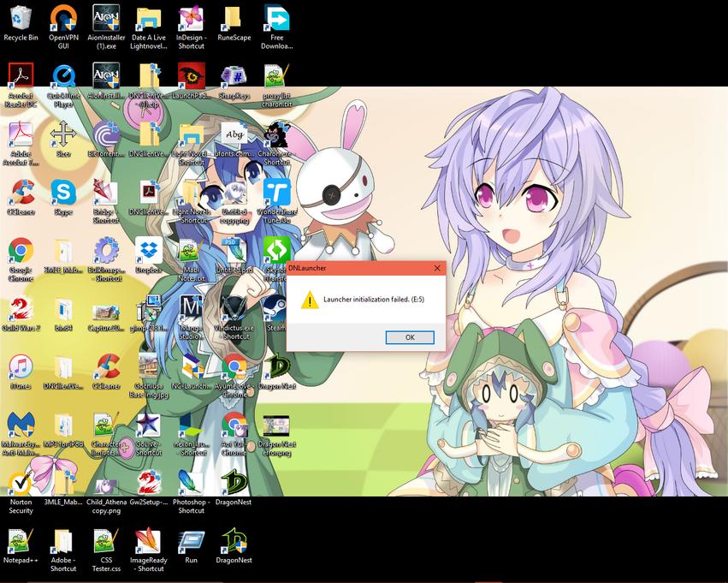Image resolution: width=728 pixels, height=583 pixels.
Task: Click OK in the DNLauncher error dialog
Action: (x=410, y=337)
